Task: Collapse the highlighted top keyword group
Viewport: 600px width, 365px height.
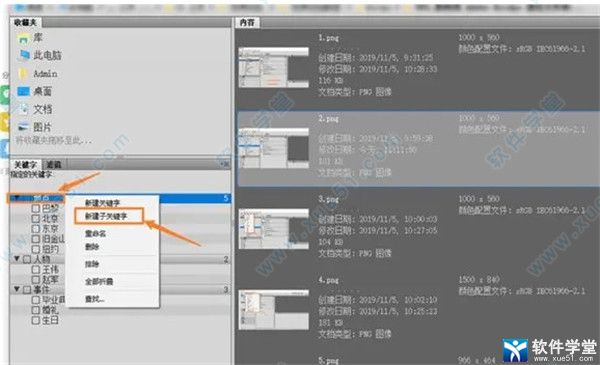Action: click(16, 198)
